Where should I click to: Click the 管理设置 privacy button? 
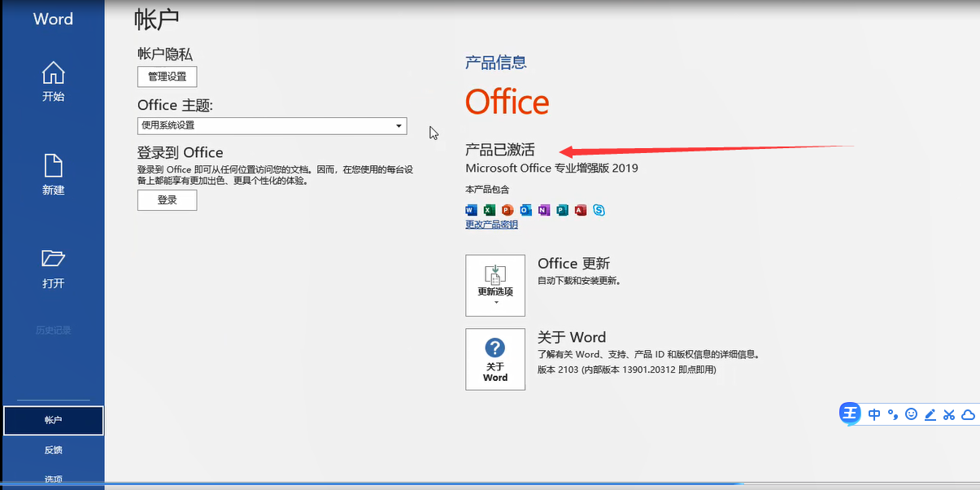[167, 77]
